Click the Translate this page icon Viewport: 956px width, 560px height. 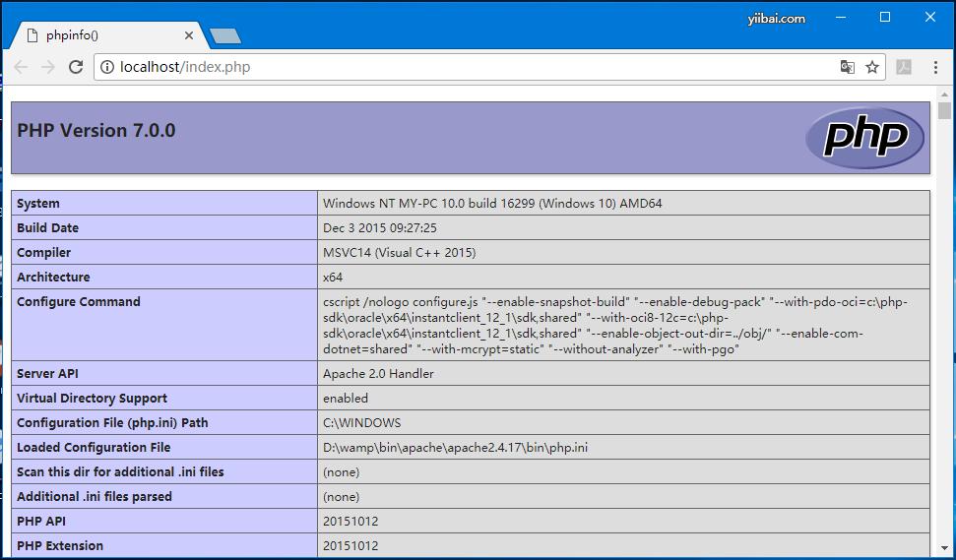point(847,67)
